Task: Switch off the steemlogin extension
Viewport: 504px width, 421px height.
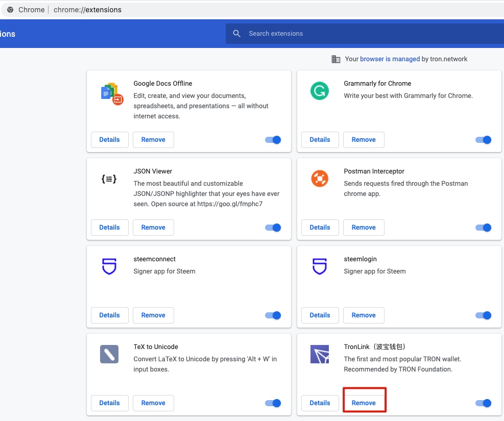Action: click(x=483, y=315)
